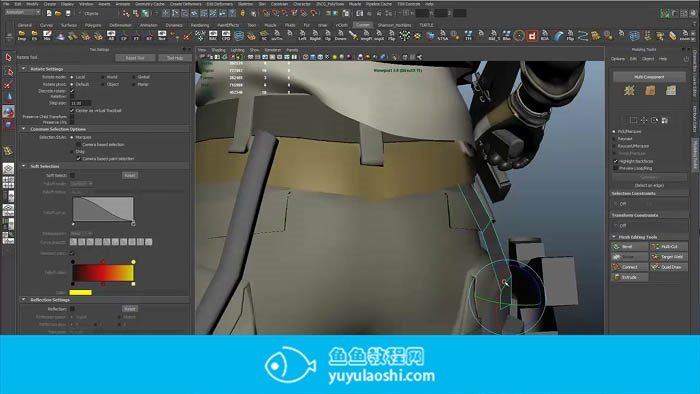Select the arrow Select tool in toolbox
This screenshot has height=394, width=700.
8,57
